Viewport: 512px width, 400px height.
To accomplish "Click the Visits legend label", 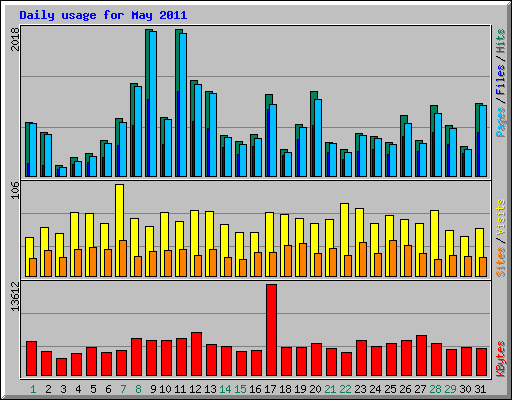I will point(500,218).
